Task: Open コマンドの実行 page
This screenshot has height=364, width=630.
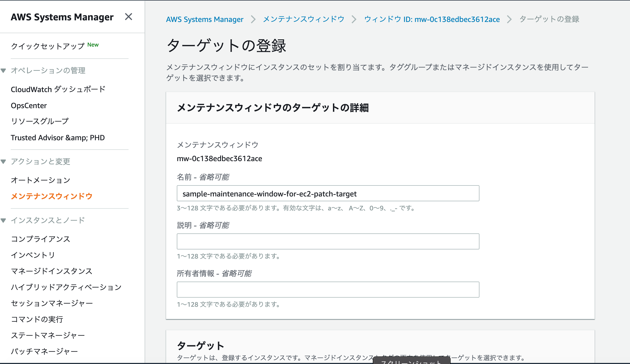Action: click(x=37, y=319)
